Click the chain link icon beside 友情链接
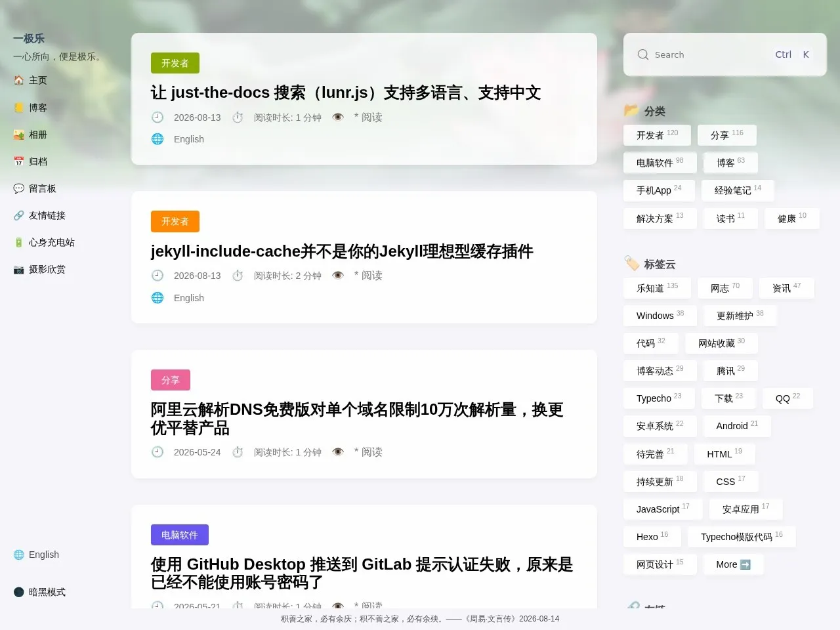 [x=18, y=215]
